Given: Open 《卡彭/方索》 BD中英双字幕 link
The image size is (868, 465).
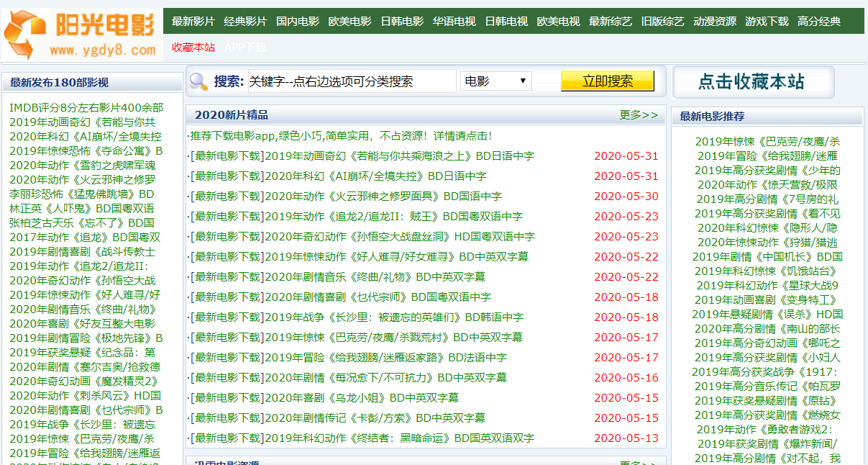Looking at the screenshot, I should point(375,417).
